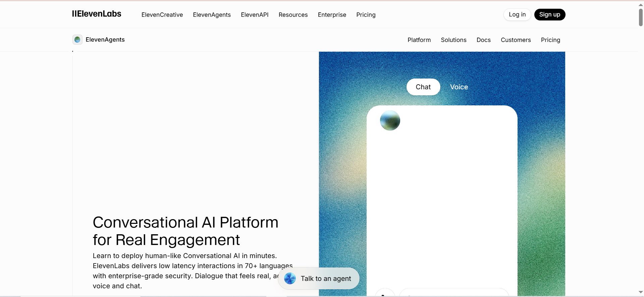Screen dimensions: 644x297
Task: Click the scrollbar down arrow
Action: point(641,292)
